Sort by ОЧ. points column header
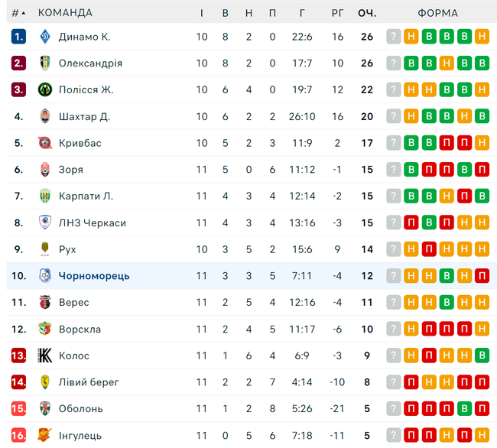 pos(367,13)
